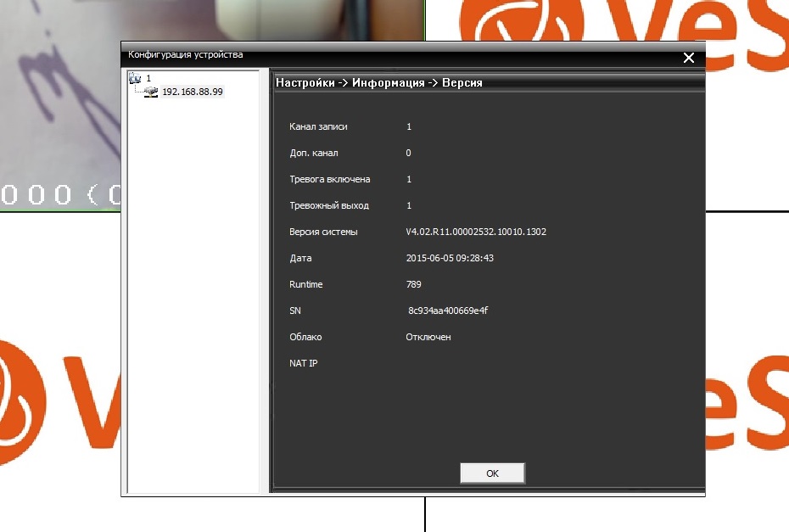Click the date value 2015-06-05 09:28:43

(450, 258)
